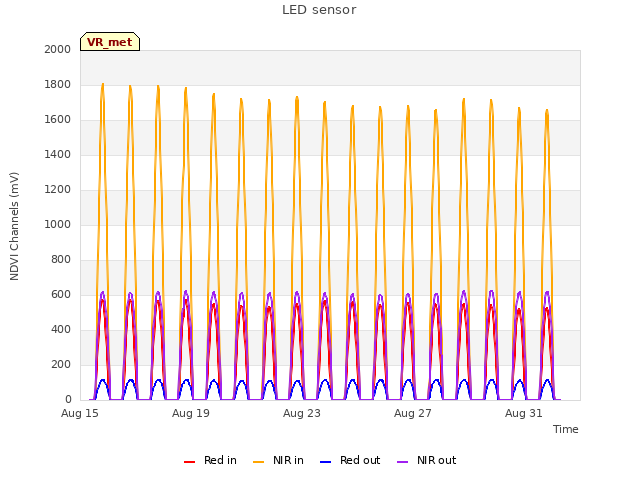
Task: Click the Time axis title
Action: 566,429
